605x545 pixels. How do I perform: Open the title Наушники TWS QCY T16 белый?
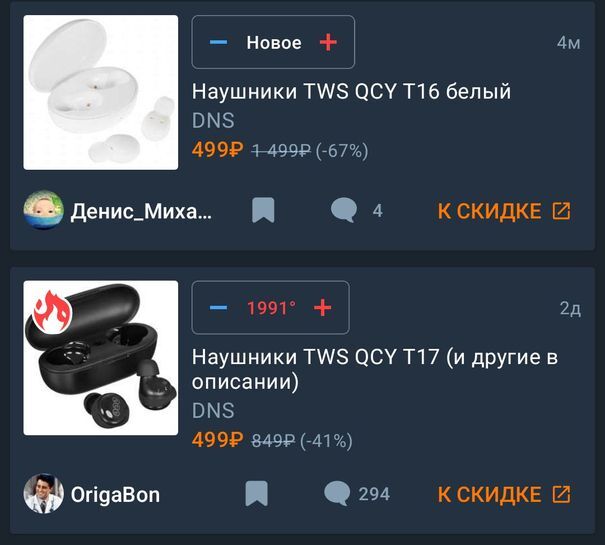coord(351,91)
